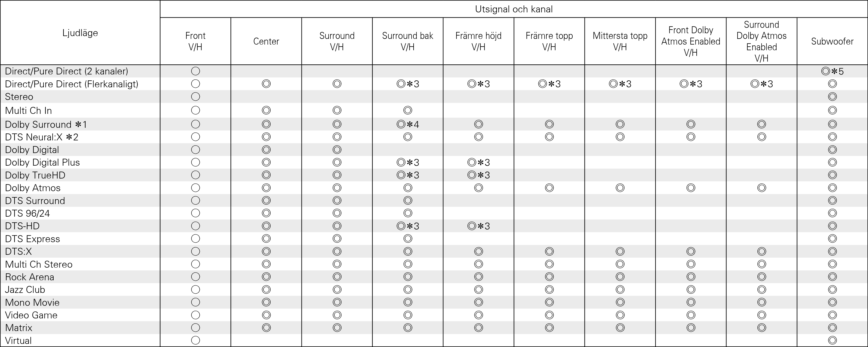Click Främre topp circle in Rock Arena row
Screen dimensions: 868x347
(549, 277)
